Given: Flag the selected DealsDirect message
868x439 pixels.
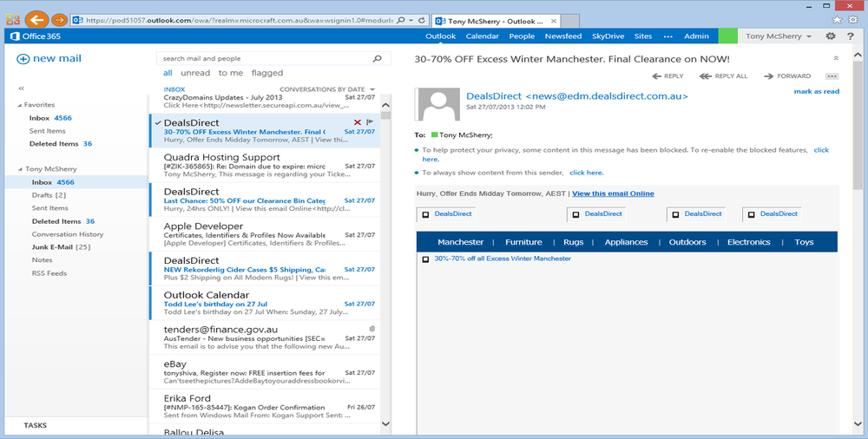Looking at the screenshot, I should pos(370,122).
